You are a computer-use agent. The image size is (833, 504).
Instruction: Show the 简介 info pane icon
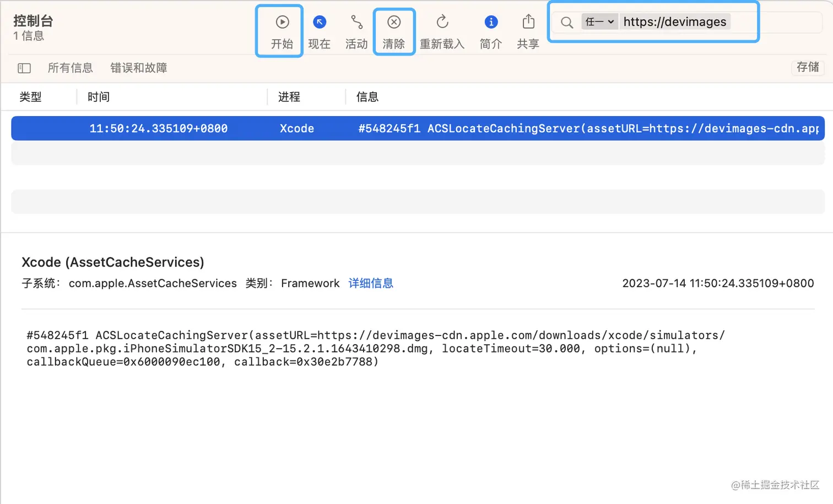coord(491,22)
